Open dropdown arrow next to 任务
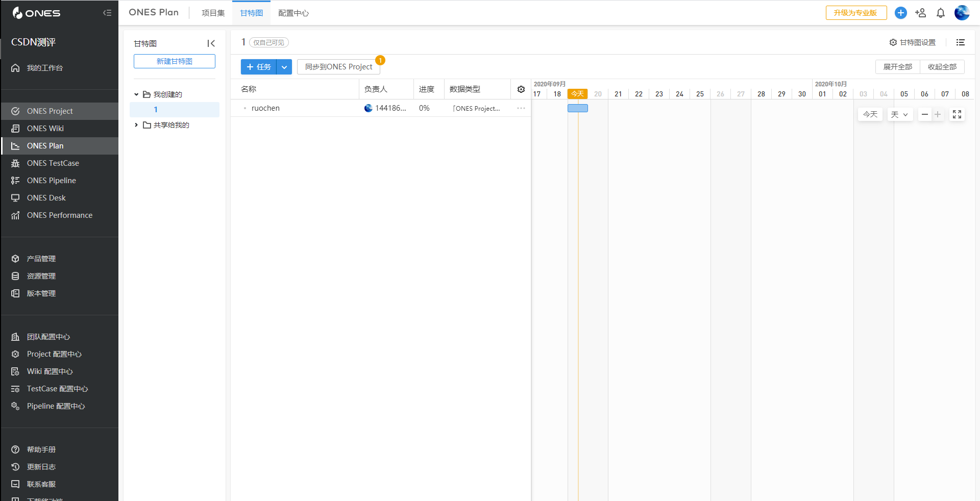The width and height of the screenshot is (980, 501). tap(284, 67)
